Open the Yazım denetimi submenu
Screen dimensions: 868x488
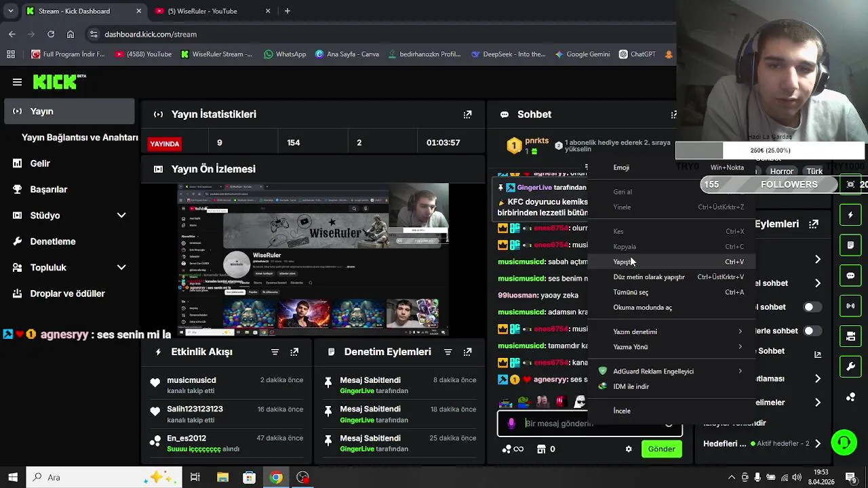(672, 331)
